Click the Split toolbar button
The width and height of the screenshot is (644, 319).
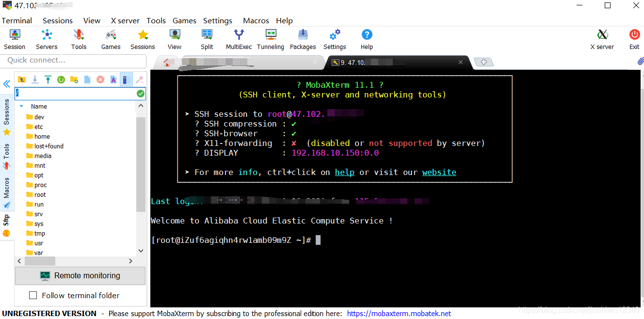[x=207, y=39]
